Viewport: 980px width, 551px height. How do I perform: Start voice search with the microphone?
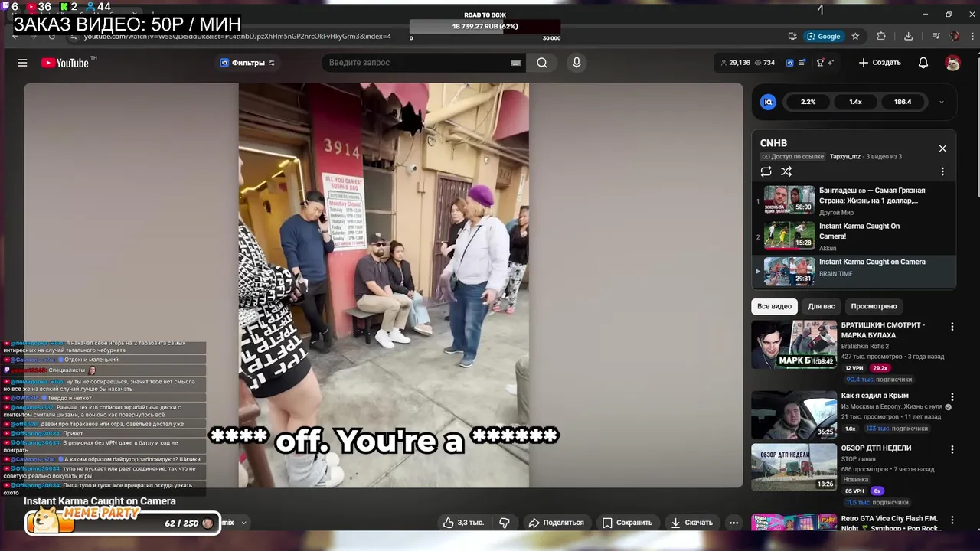(577, 63)
